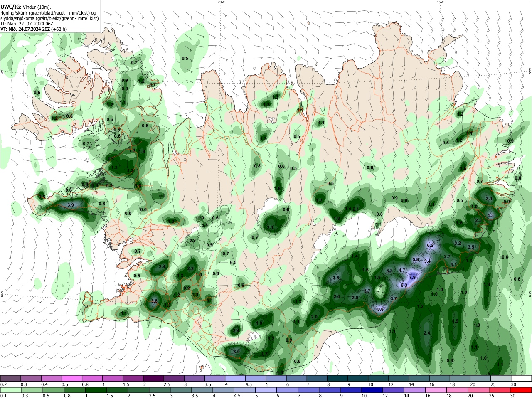Click the 0.2 label in the top legend row

[x=3, y=384]
